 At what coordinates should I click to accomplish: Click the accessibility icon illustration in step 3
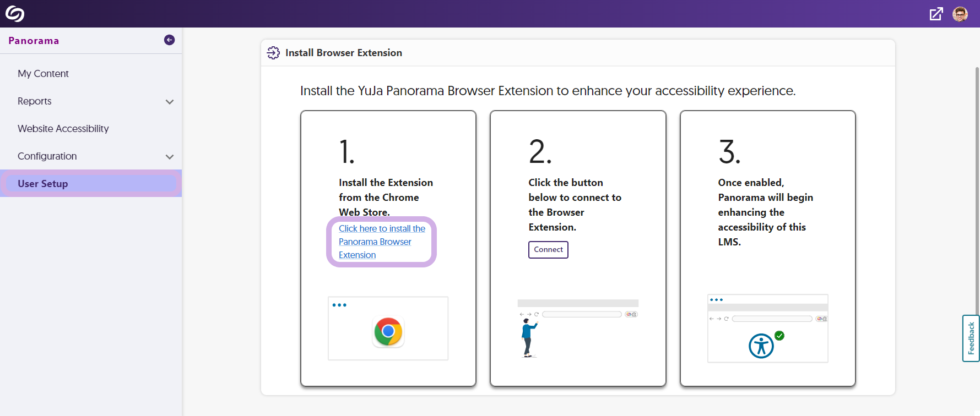[761, 346]
